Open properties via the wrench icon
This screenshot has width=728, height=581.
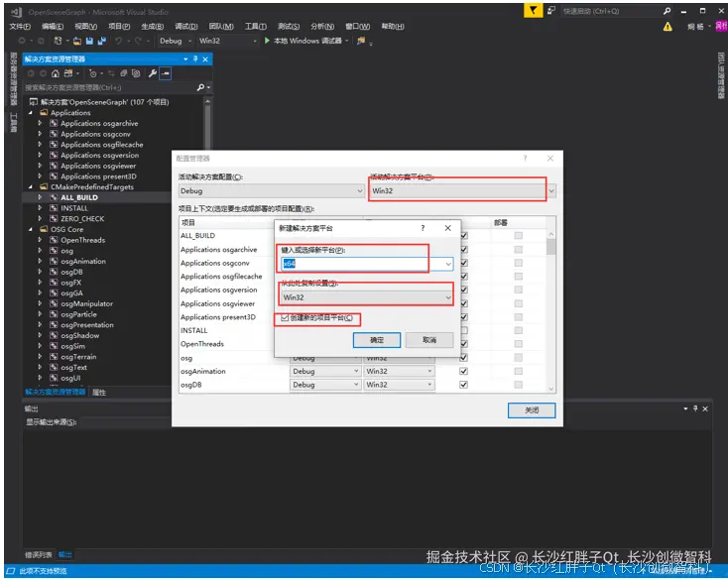pos(153,73)
